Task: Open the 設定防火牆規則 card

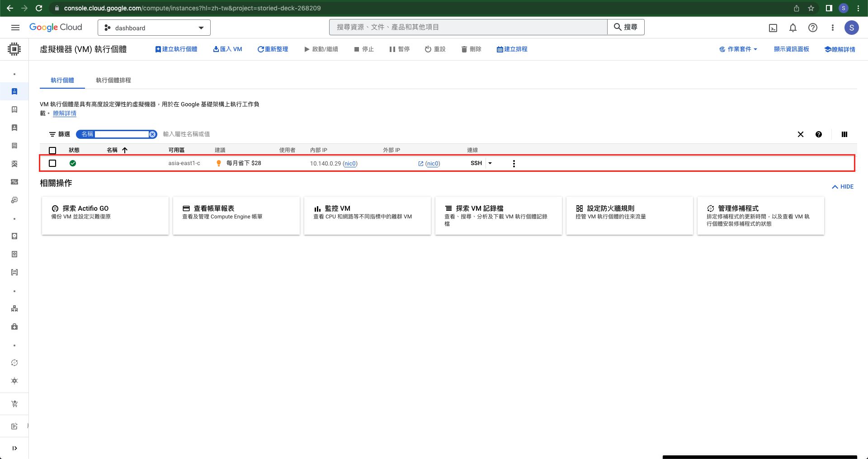Action: coord(630,216)
